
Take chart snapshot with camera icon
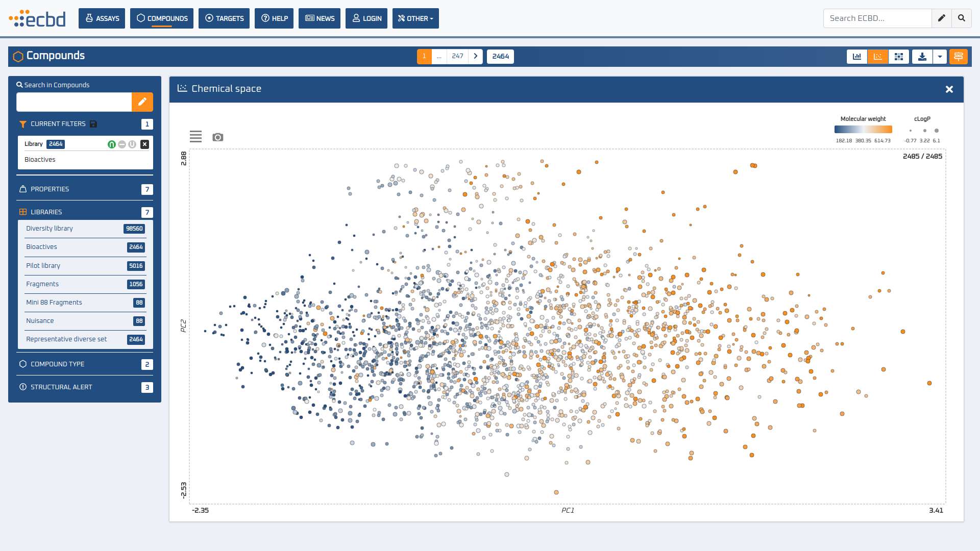pyautogui.click(x=218, y=137)
